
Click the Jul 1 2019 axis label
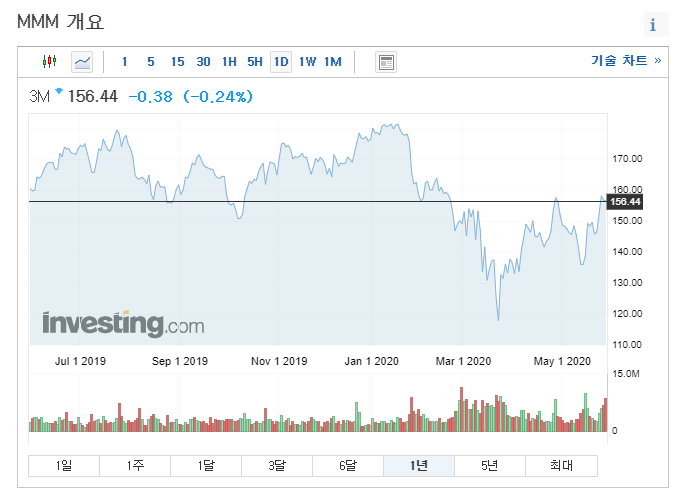pos(80,361)
